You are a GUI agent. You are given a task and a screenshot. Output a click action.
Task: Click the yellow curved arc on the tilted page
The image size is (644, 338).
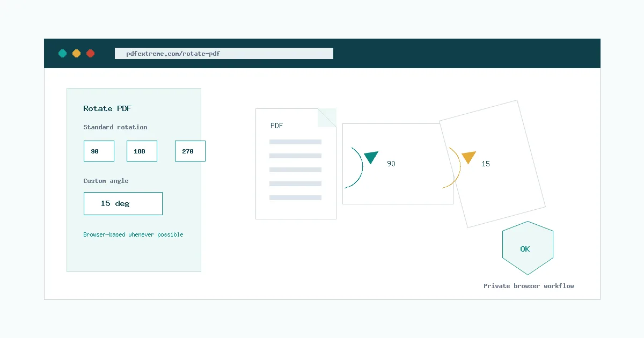[452, 167]
